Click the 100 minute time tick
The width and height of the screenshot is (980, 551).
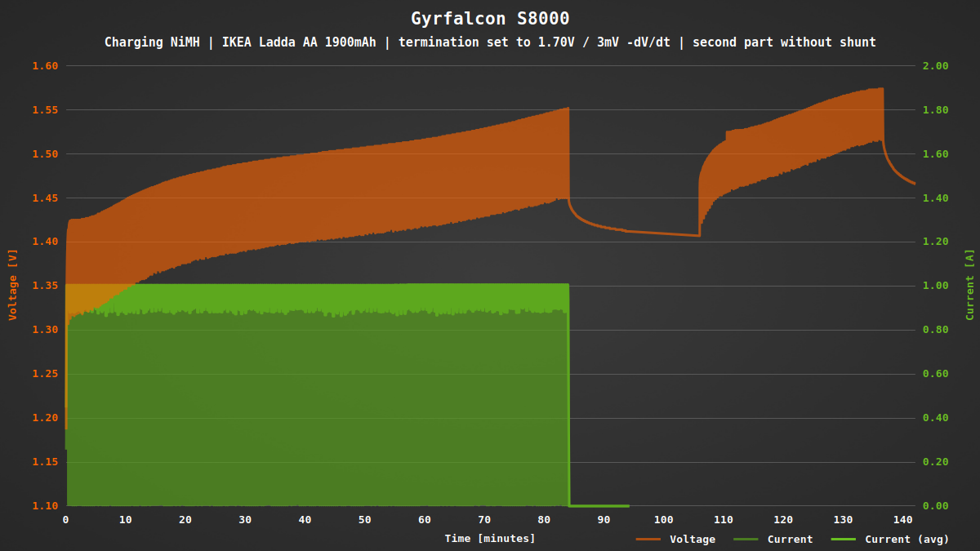pos(664,520)
